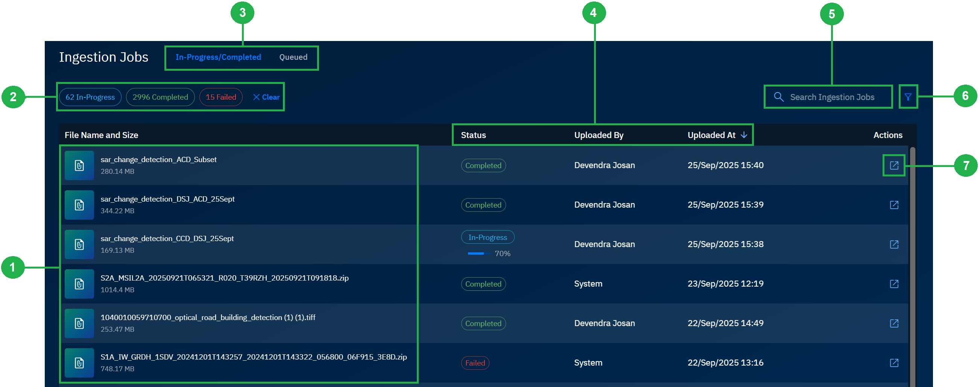Open action icon for in-progress CCD_DSJ job

tap(894, 244)
